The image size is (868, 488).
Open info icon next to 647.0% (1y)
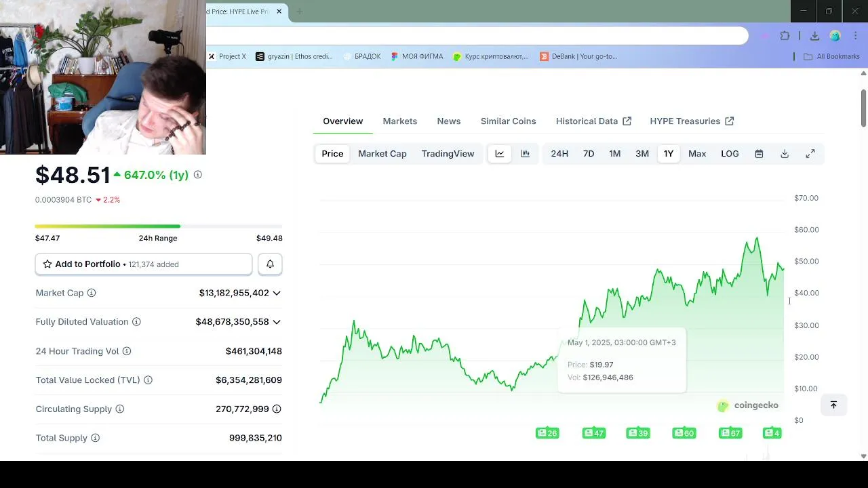coord(198,175)
